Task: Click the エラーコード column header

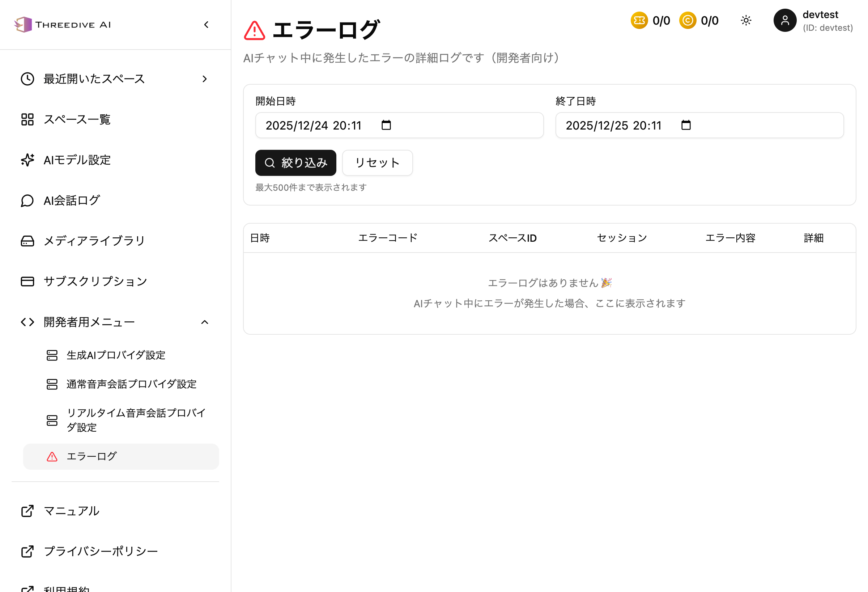Action: click(388, 238)
